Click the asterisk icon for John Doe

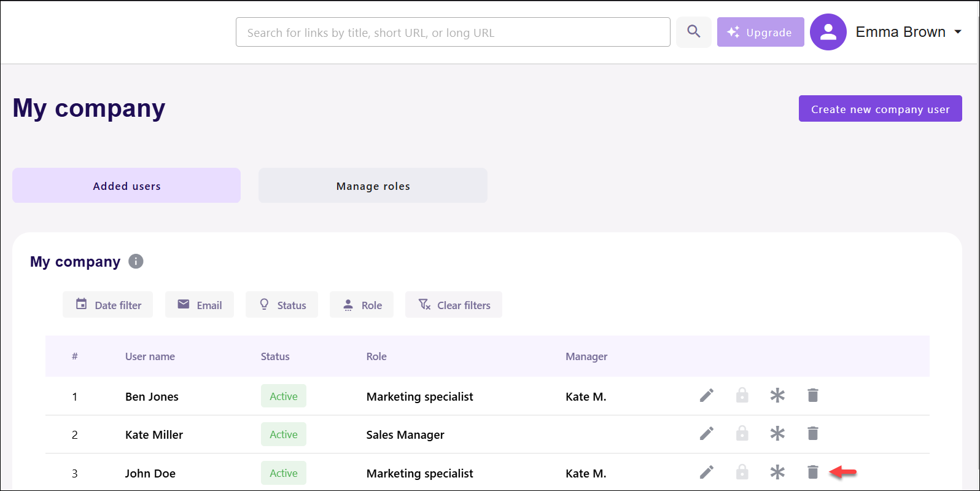[777, 472]
